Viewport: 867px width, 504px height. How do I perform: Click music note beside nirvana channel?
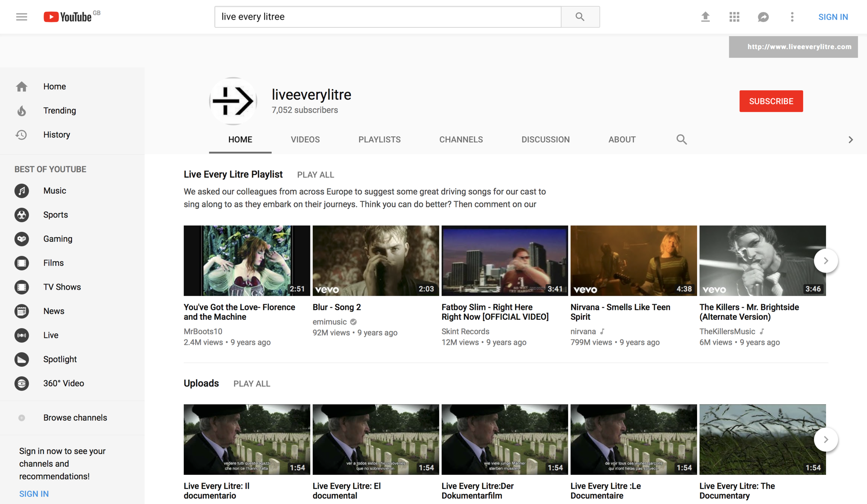pos(602,331)
